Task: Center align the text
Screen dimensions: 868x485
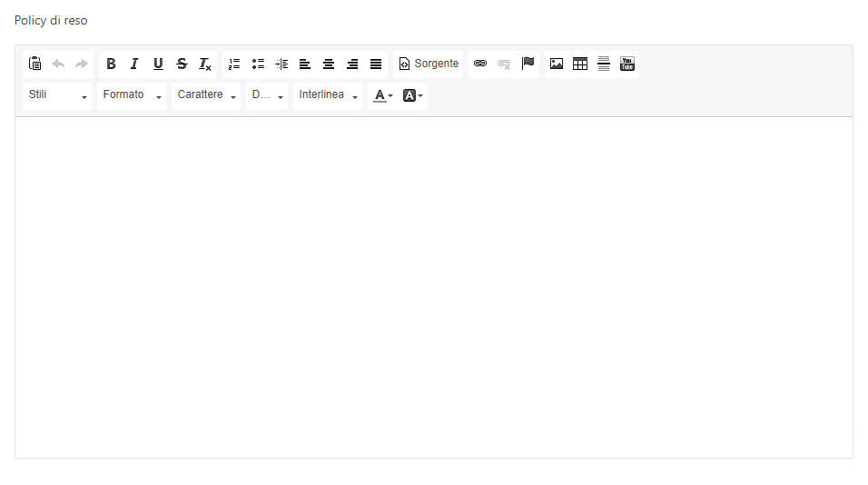Action: (x=329, y=64)
